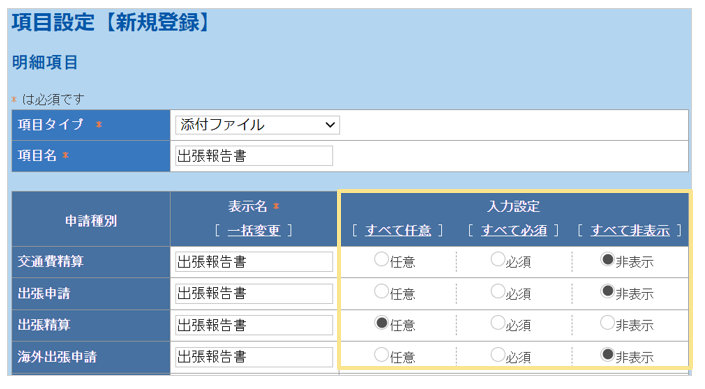705x389 pixels.
Task: Click the すべて非表示 link
Action: (630, 230)
